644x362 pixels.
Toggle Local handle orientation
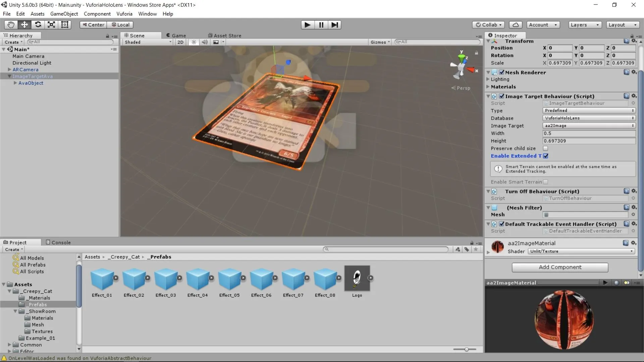pyautogui.click(x=120, y=25)
